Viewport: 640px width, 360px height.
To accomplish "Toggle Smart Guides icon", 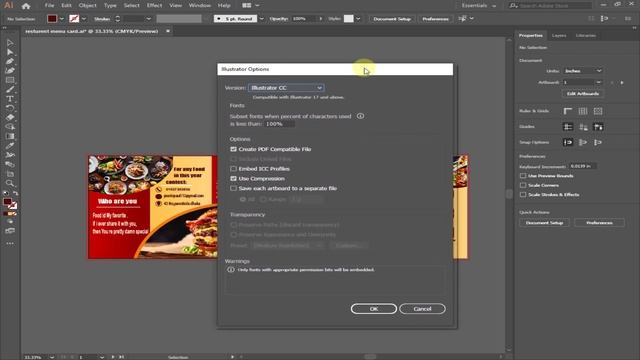I will [x=598, y=127].
